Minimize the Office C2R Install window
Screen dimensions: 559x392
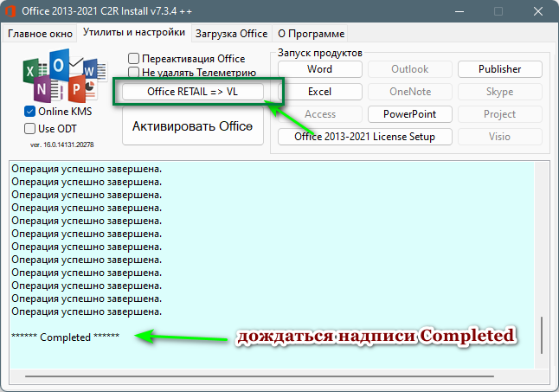pyautogui.click(x=459, y=11)
